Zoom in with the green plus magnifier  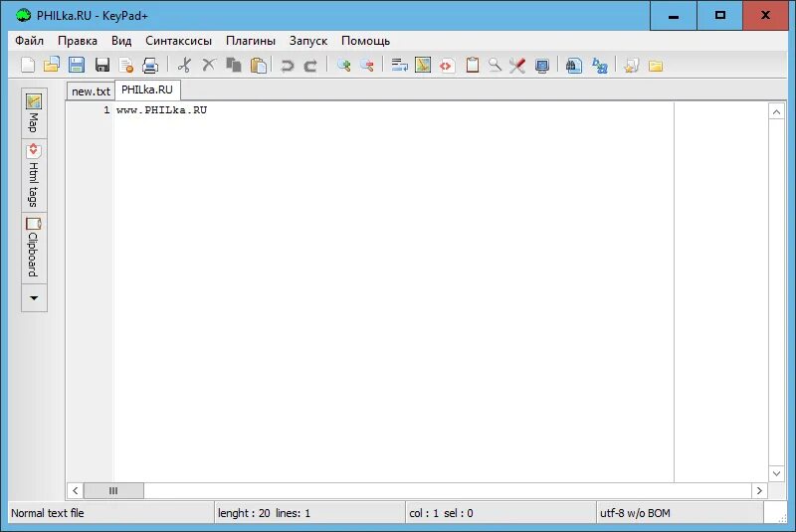343,65
